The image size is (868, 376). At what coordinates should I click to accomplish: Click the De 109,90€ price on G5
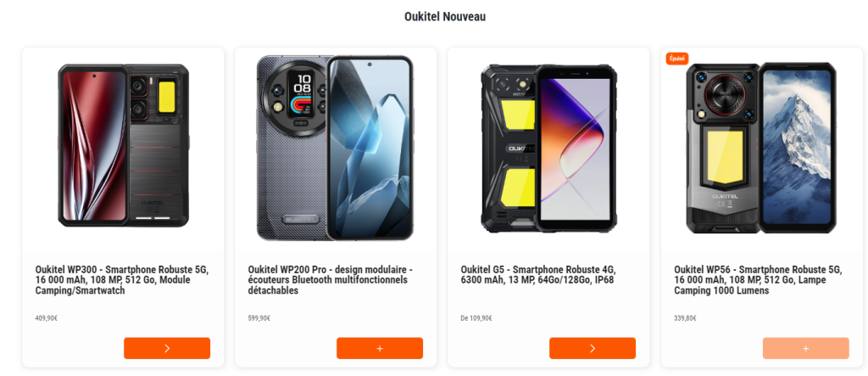pyautogui.click(x=476, y=318)
